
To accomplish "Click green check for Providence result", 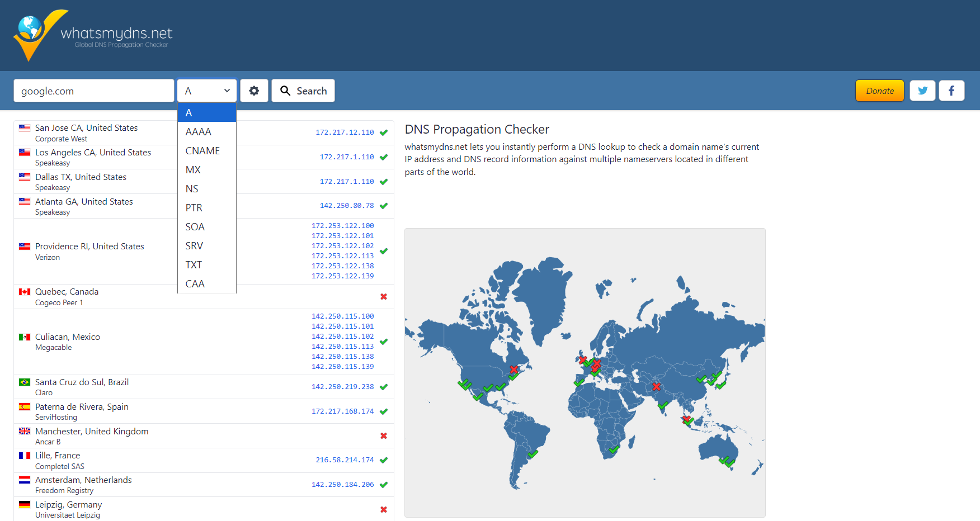I will coord(384,251).
